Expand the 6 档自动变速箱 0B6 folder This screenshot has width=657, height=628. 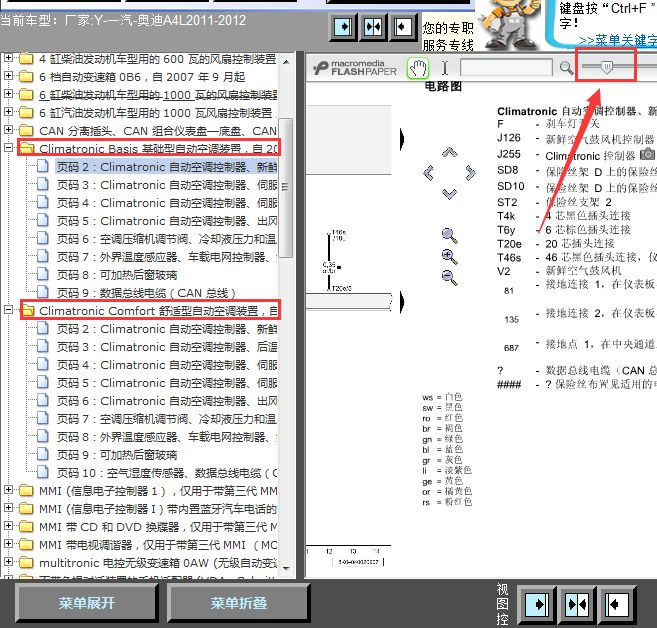pyautogui.click(x=8, y=76)
